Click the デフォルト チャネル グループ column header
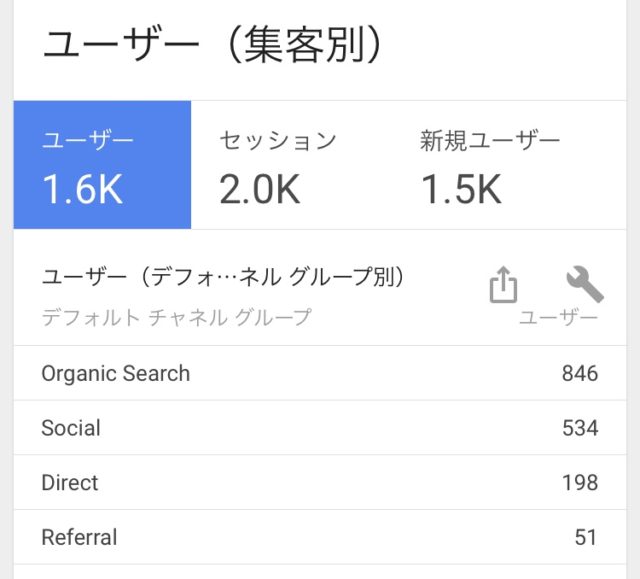This screenshot has height=579, width=640. click(x=176, y=317)
